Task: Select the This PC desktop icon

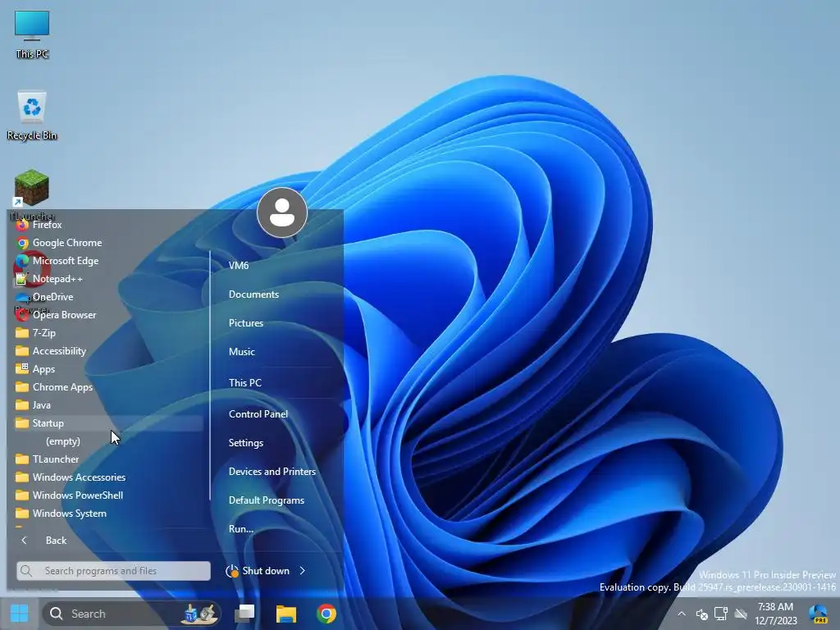Action: [x=32, y=34]
